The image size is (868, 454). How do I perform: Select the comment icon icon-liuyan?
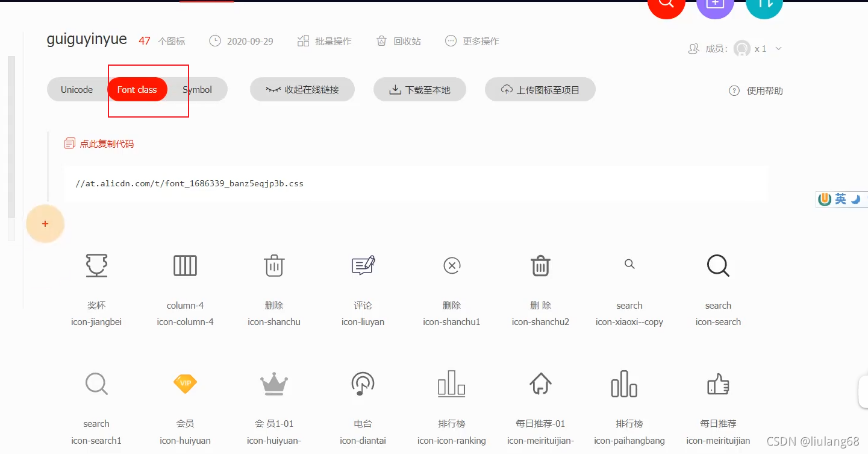[x=363, y=265]
